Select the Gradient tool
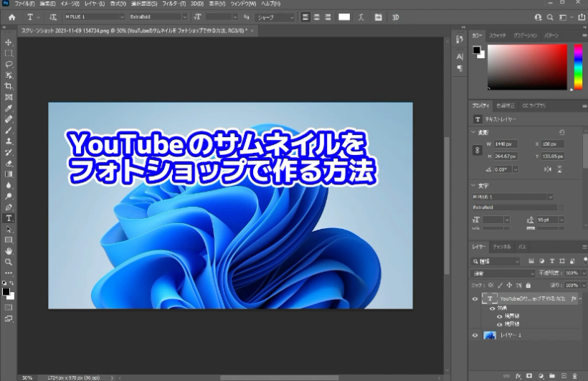This screenshot has width=588, height=381. (9, 174)
